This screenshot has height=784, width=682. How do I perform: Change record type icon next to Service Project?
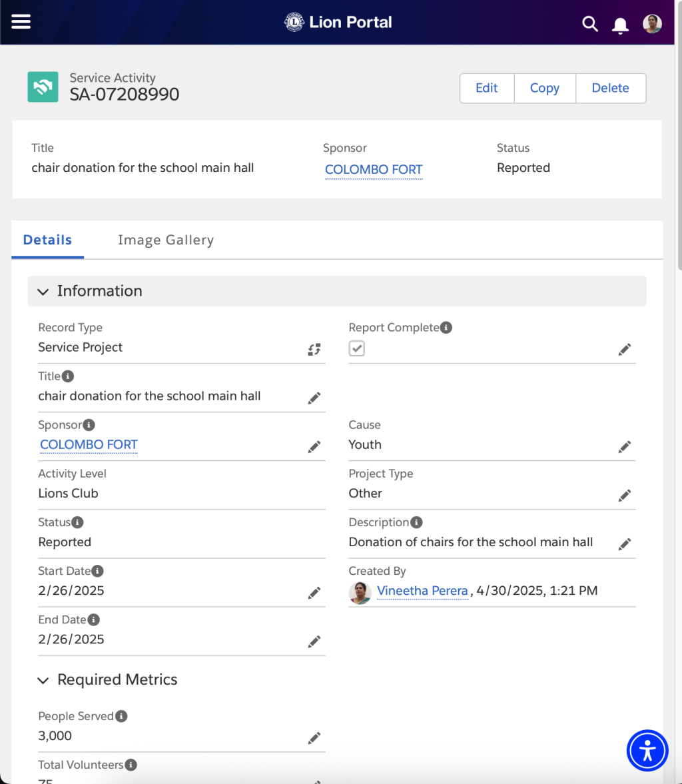(314, 349)
